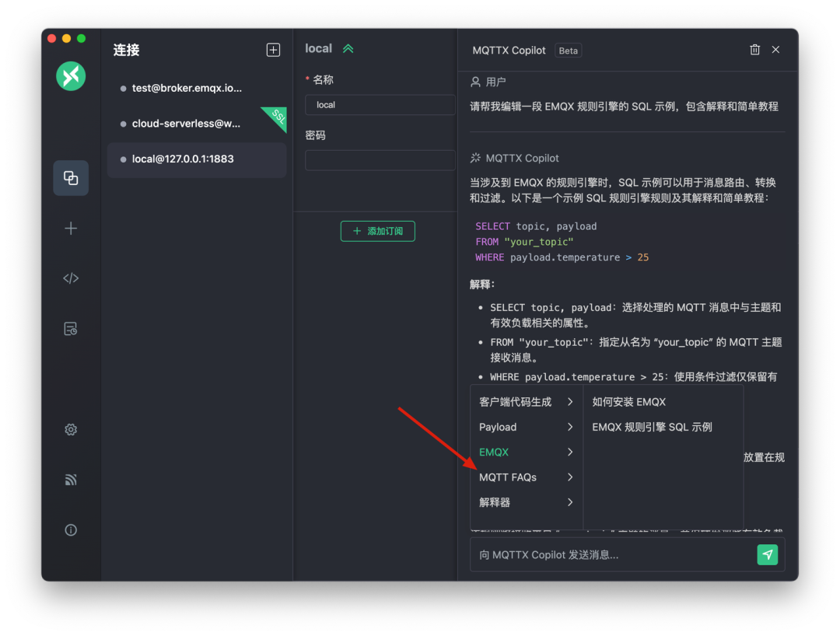The image size is (840, 636).
Task: Select connection cloud-serverless@w...
Action: point(197,123)
